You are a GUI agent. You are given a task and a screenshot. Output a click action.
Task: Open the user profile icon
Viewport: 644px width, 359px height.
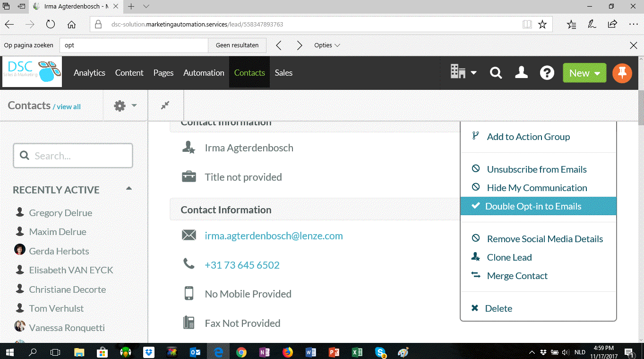coord(521,73)
